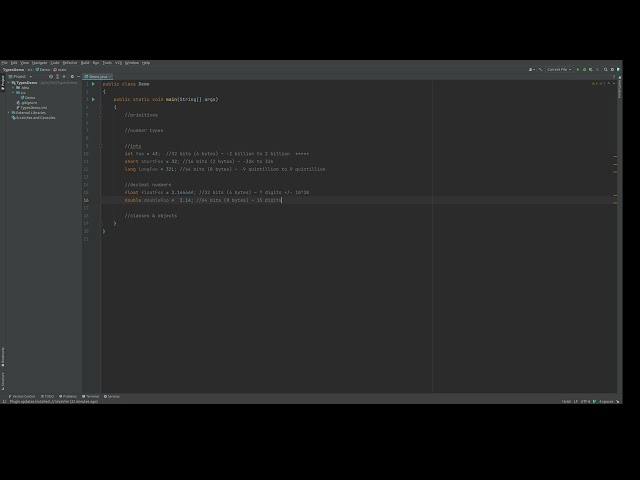Click Expand All icon in Project panel
The height and width of the screenshot is (480, 640).
coord(57,76)
